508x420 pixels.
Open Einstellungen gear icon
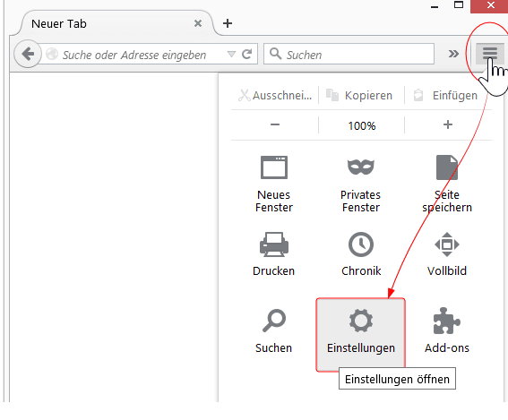pos(360,335)
